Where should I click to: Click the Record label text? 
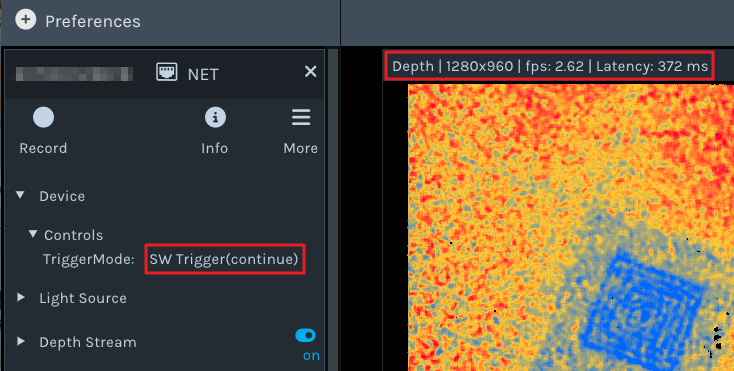point(43,148)
